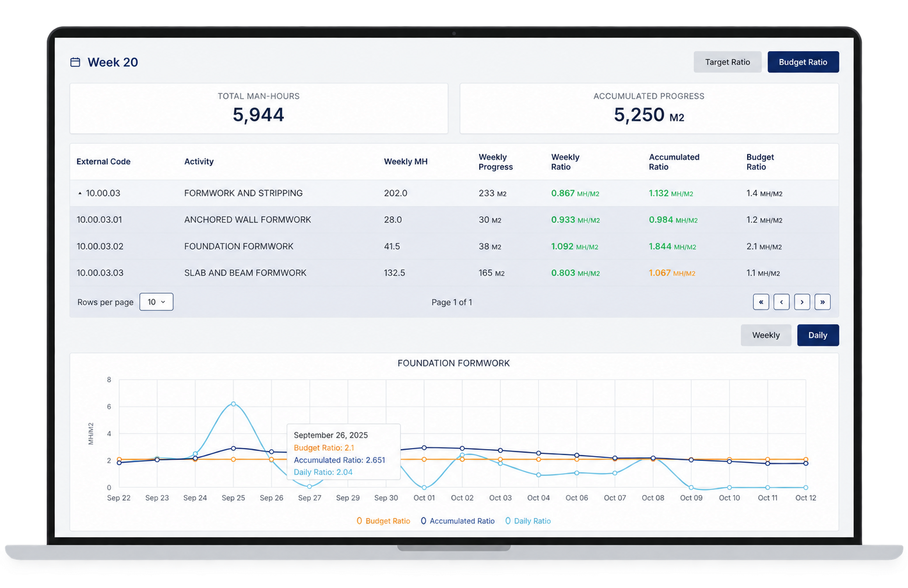908x588 pixels.
Task: Click the Oct 01 daily ratio point at zero
Action: tap(424, 487)
